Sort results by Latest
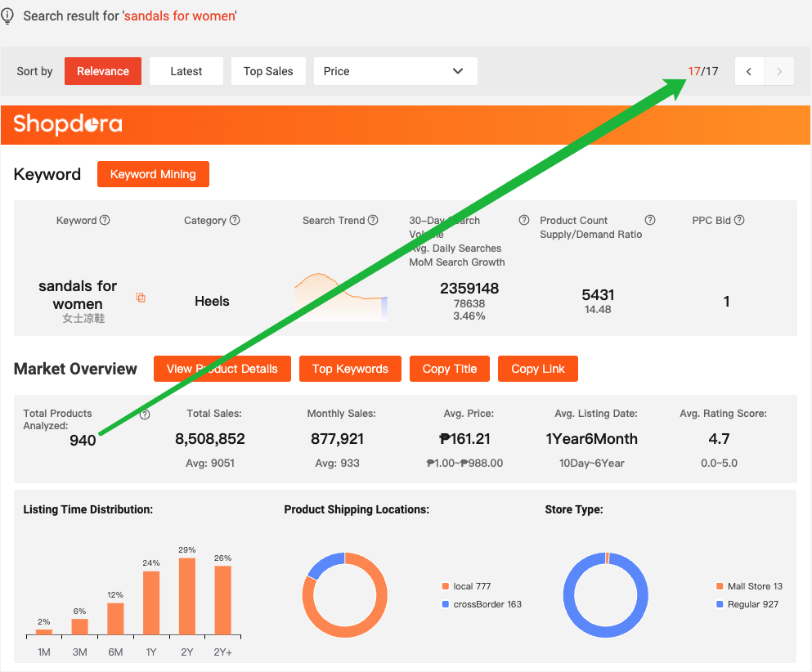The image size is (812, 672). [186, 71]
